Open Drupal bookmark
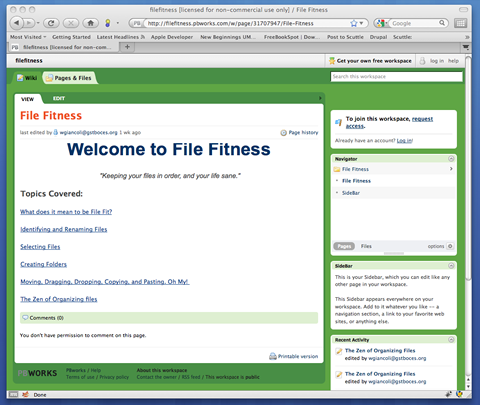 click(378, 37)
